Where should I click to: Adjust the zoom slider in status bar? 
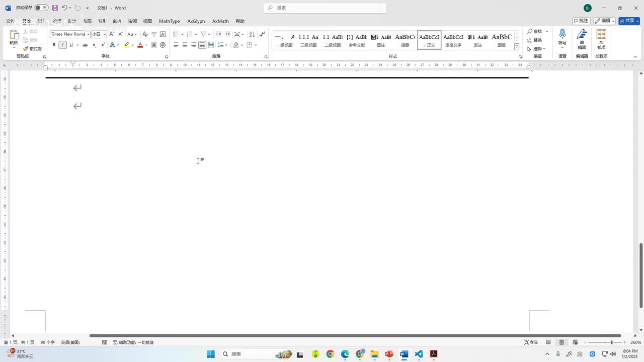[x=612, y=342]
